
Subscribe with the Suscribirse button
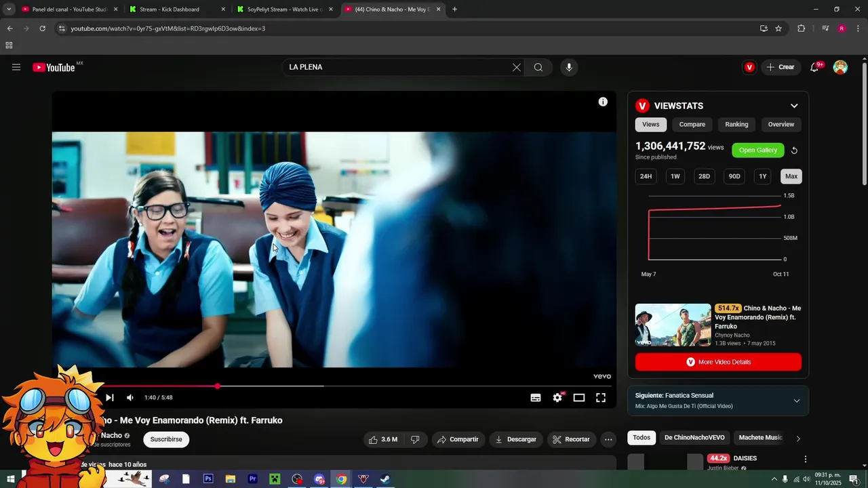[x=166, y=439]
